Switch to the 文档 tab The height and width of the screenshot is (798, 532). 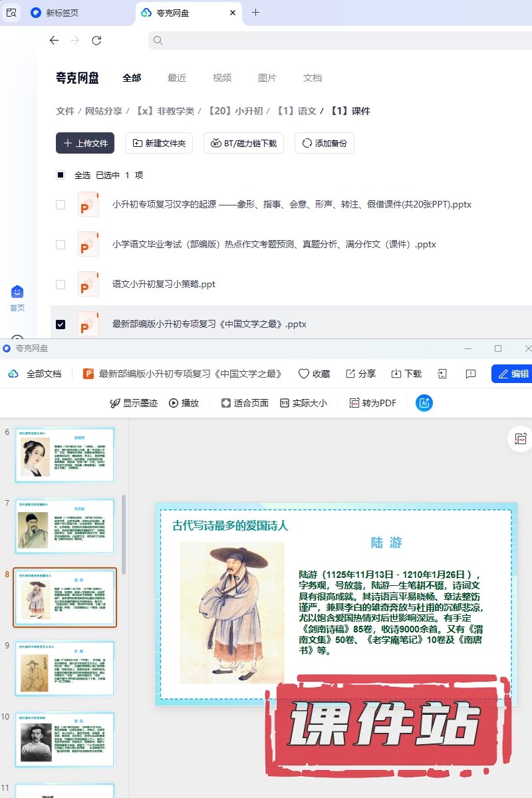313,78
